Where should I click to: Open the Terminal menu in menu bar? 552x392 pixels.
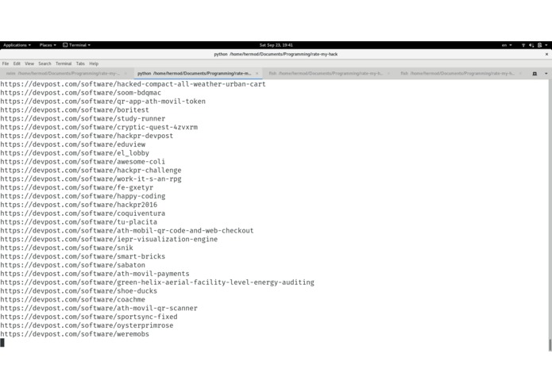64,63
